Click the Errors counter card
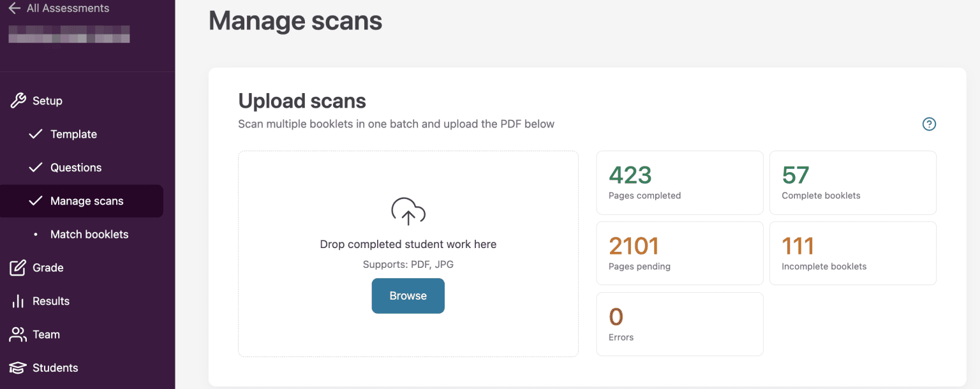The width and height of the screenshot is (980, 389). (x=679, y=323)
